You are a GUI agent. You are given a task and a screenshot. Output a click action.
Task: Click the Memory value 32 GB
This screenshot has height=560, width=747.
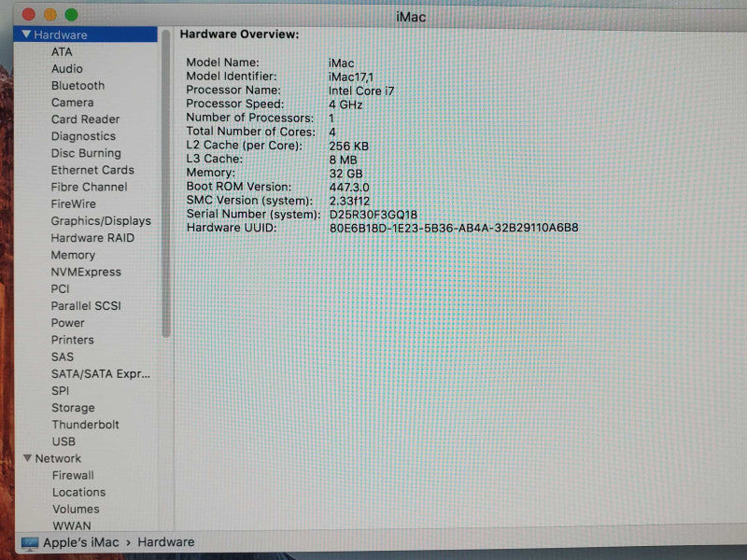[x=345, y=174]
